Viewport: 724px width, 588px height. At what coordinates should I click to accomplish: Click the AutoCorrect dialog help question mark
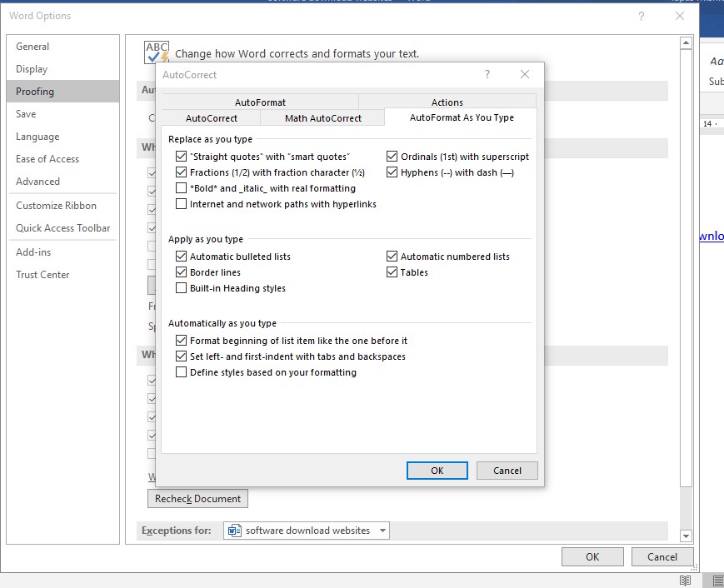click(487, 74)
